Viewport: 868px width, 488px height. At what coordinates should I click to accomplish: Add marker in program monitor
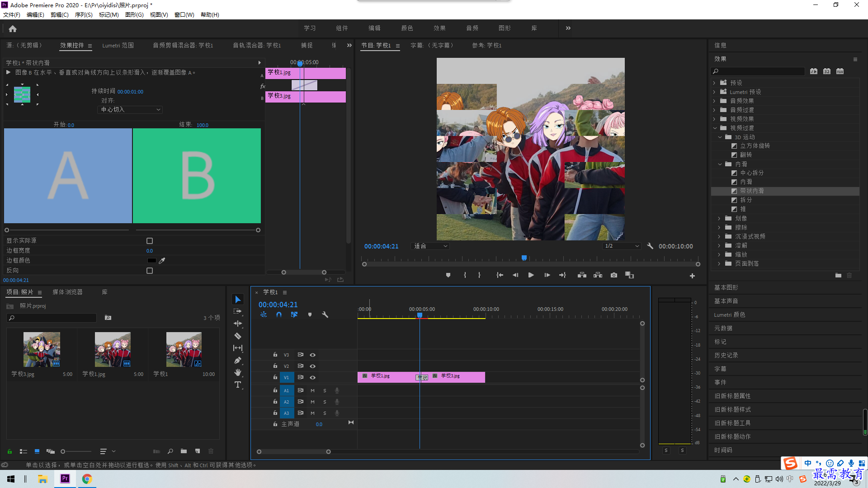click(448, 275)
